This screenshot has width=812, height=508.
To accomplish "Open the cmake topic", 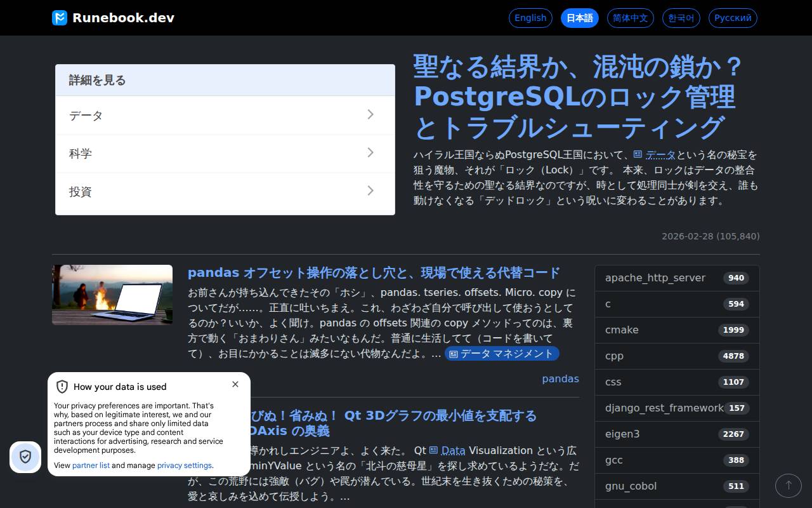I will (x=677, y=330).
